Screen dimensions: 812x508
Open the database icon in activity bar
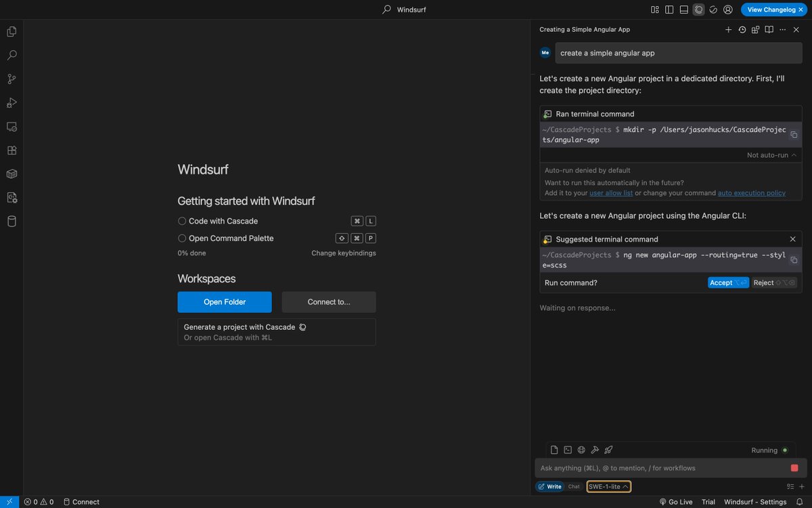(x=12, y=221)
